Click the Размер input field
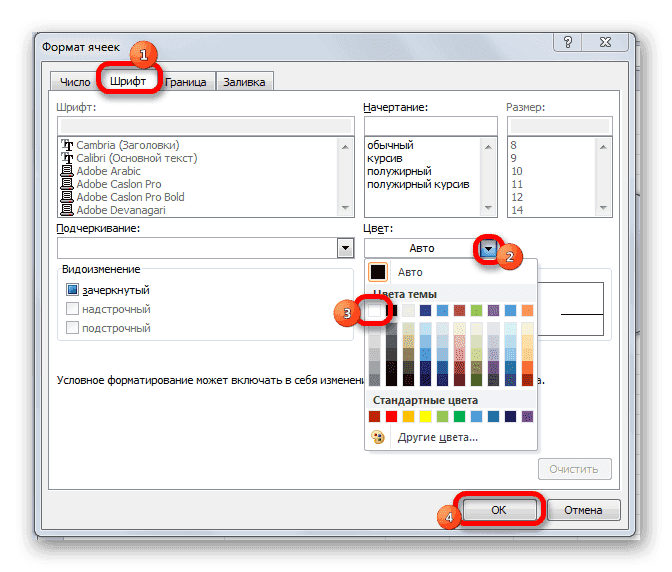The width and height of the screenshot is (672, 572). point(560,126)
